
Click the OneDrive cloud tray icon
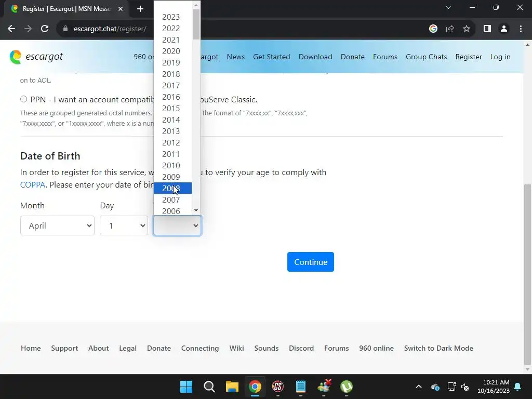click(x=435, y=387)
